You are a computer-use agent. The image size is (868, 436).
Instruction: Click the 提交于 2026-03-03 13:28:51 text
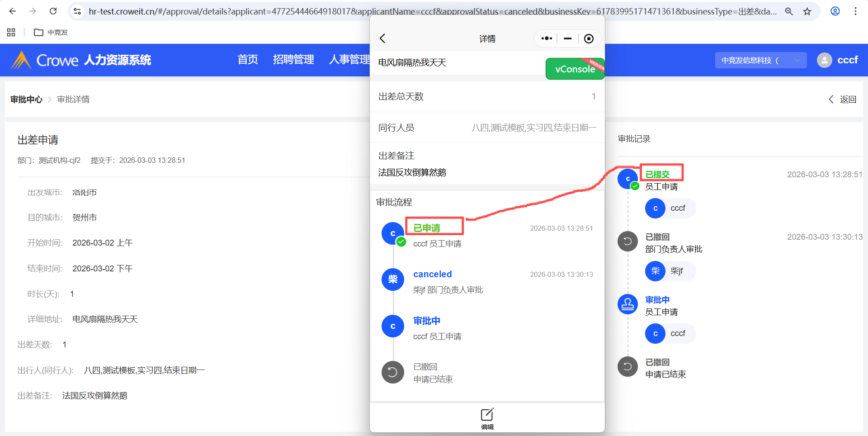coord(138,161)
